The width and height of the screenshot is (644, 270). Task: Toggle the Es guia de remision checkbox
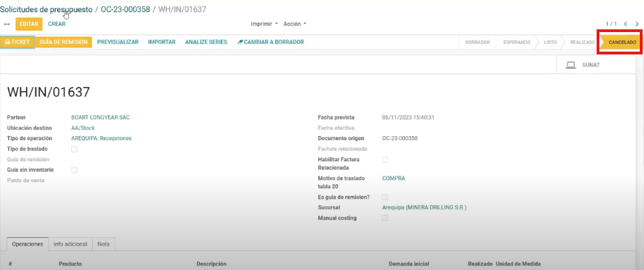[x=385, y=197]
